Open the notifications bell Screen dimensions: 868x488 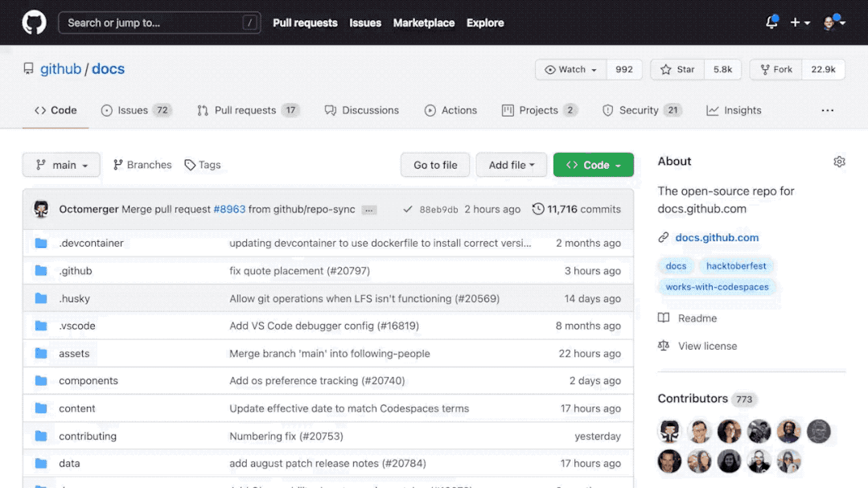tap(771, 23)
